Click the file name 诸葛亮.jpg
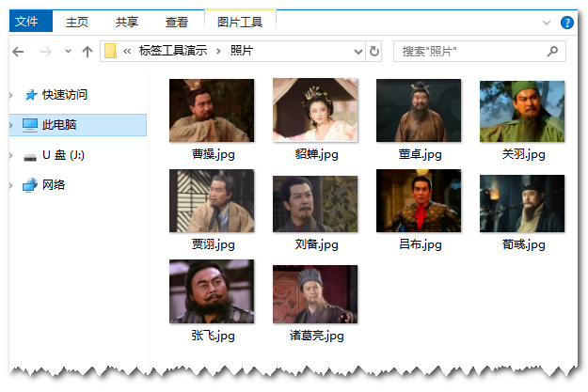588x392 pixels. coord(316,336)
